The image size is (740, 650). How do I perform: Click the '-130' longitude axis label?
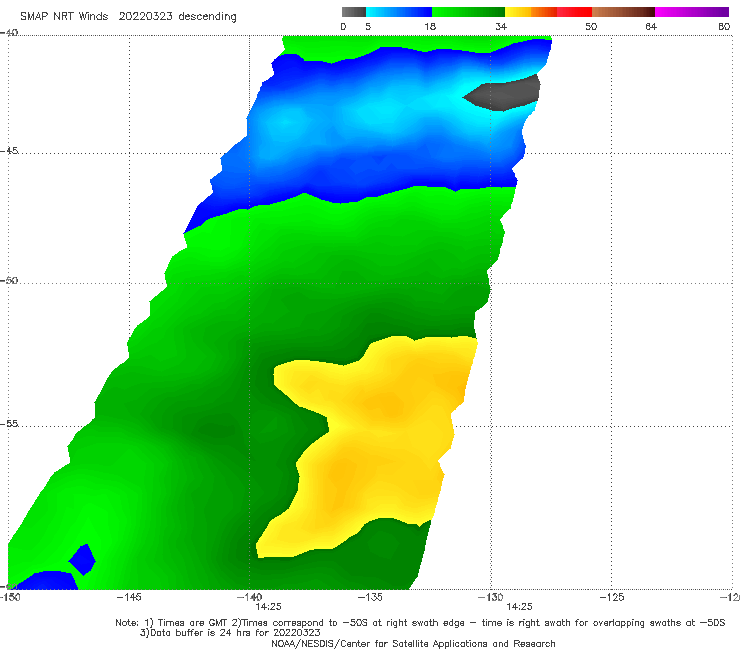pyautogui.click(x=491, y=597)
